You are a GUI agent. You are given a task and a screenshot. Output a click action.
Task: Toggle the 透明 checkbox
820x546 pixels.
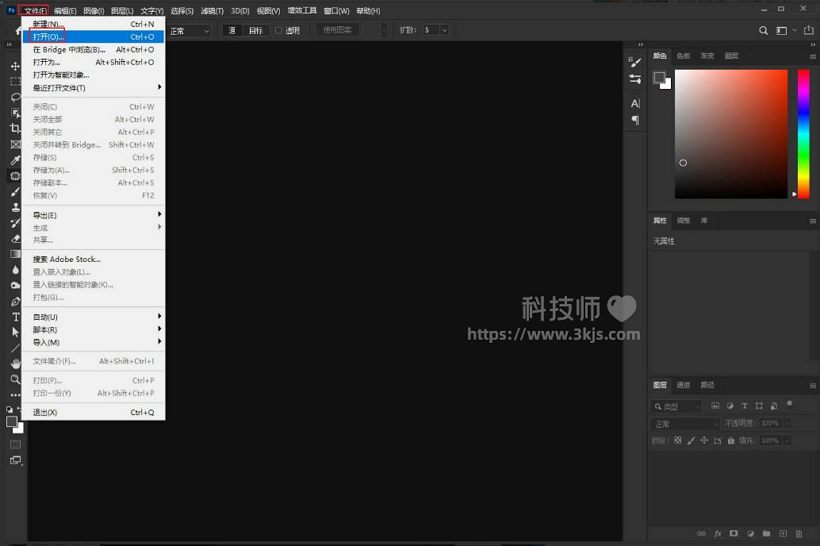(x=279, y=30)
